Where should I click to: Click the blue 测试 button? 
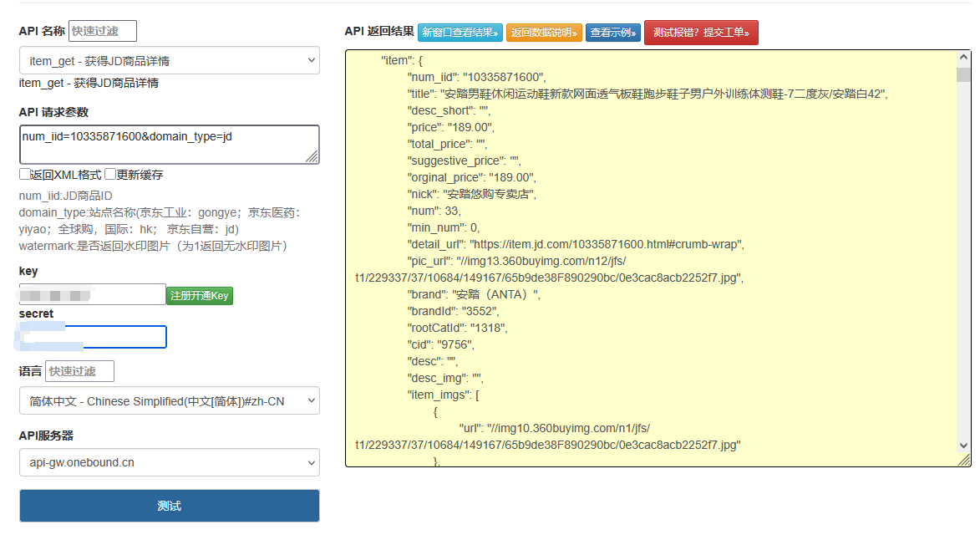pos(170,506)
